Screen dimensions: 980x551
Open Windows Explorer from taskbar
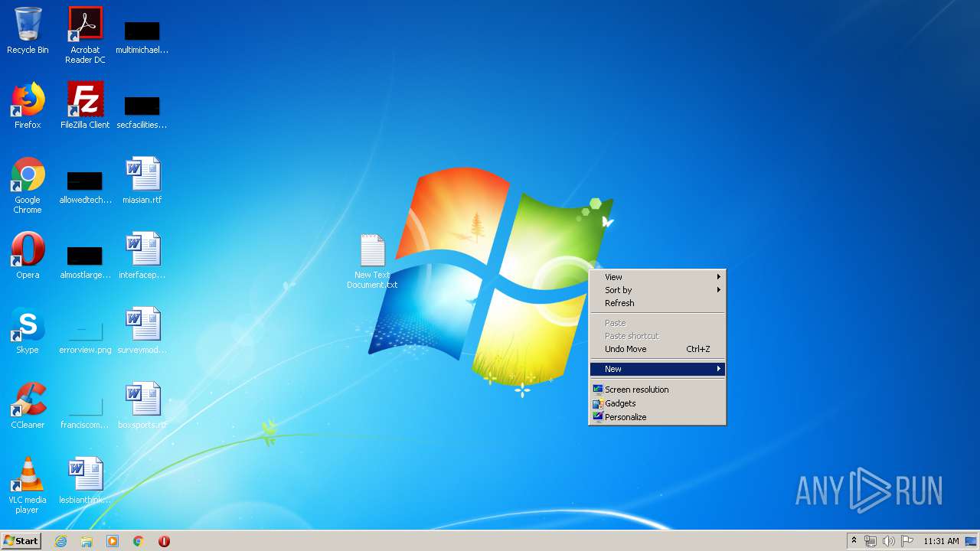point(87,541)
